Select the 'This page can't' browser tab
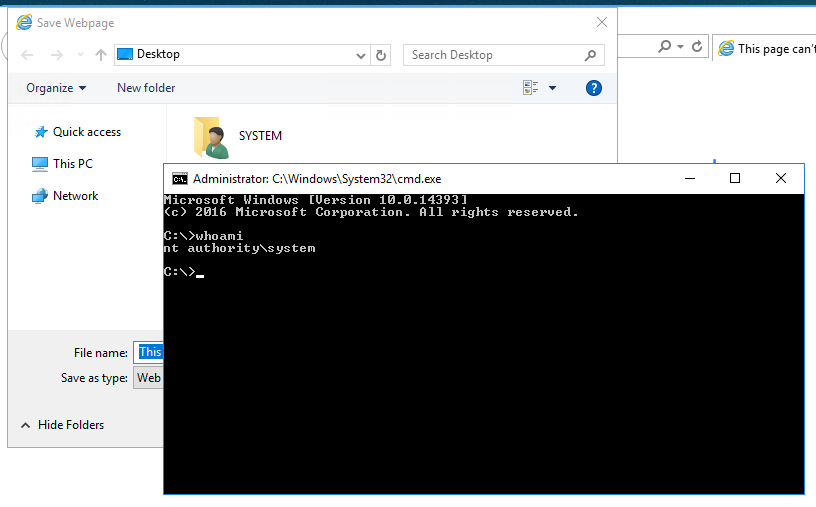The height and width of the screenshot is (507, 816). [x=764, y=49]
